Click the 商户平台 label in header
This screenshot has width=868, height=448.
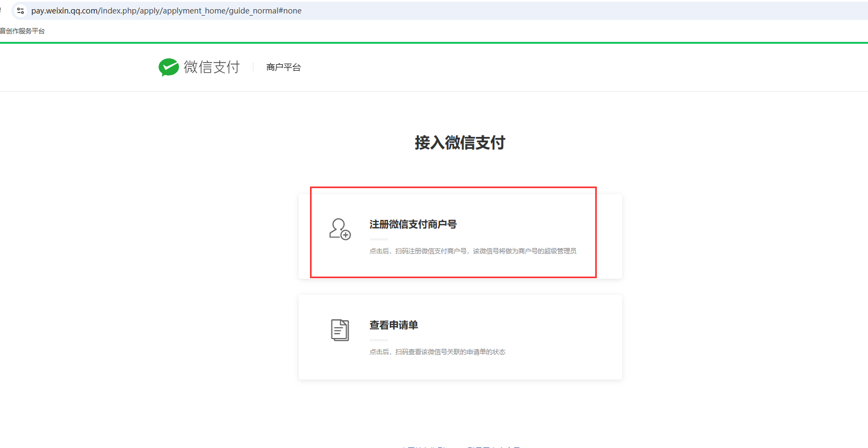coord(284,67)
